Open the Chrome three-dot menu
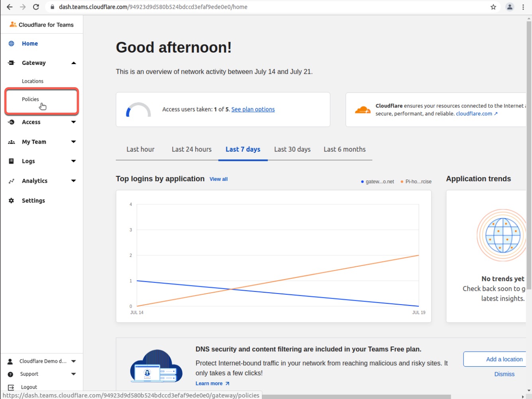The height and width of the screenshot is (399, 532). pos(523,7)
